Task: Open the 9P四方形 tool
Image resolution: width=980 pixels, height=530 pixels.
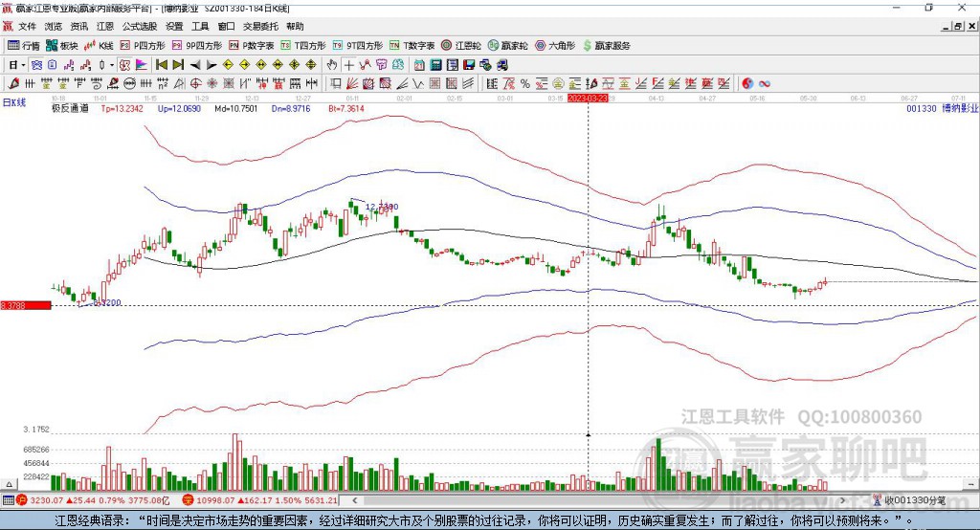Action: click(x=197, y=46)
